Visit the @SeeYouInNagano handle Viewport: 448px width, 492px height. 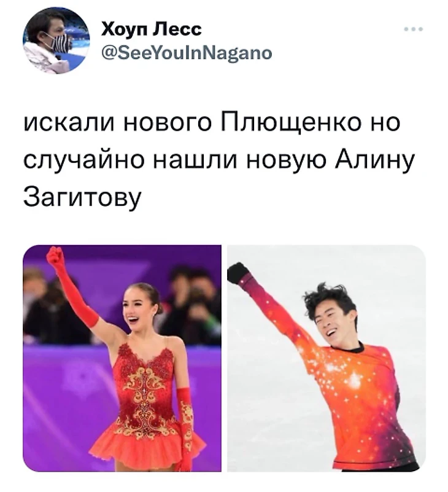point(187,53)
